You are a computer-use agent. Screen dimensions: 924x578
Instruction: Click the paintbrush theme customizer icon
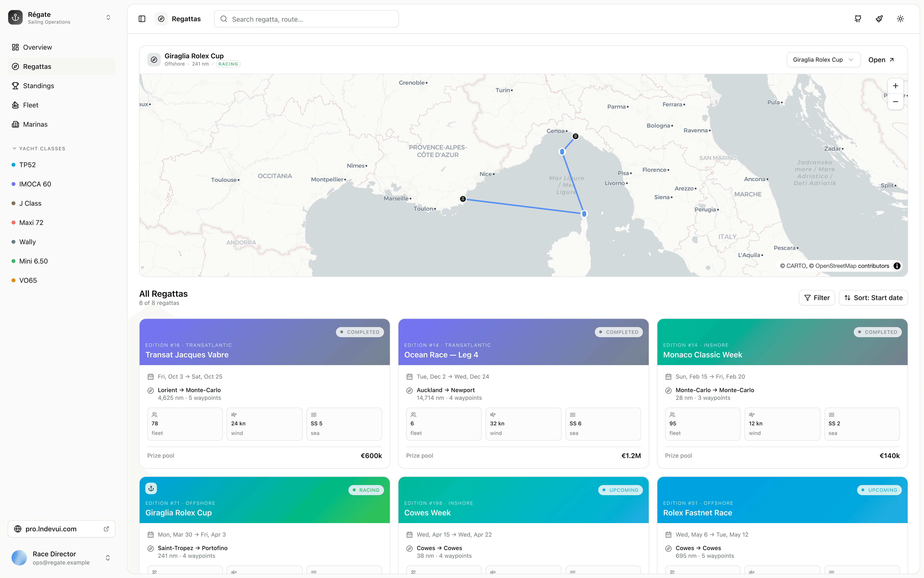click(x=879, y=19)
